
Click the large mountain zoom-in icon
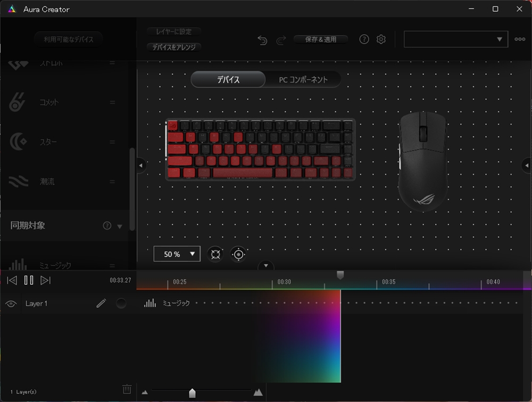click(x=258, y=392)
